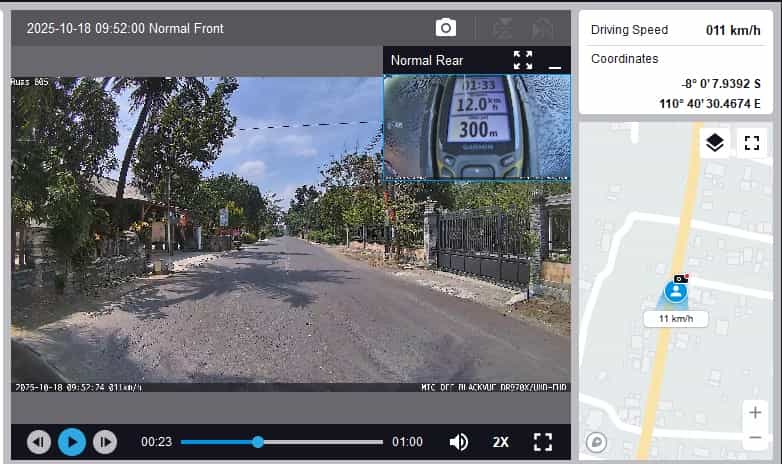Image resolution: width=782 pixels, height=464 pixels.
Task: Skip to the next frame
Action: pos(104,441)
